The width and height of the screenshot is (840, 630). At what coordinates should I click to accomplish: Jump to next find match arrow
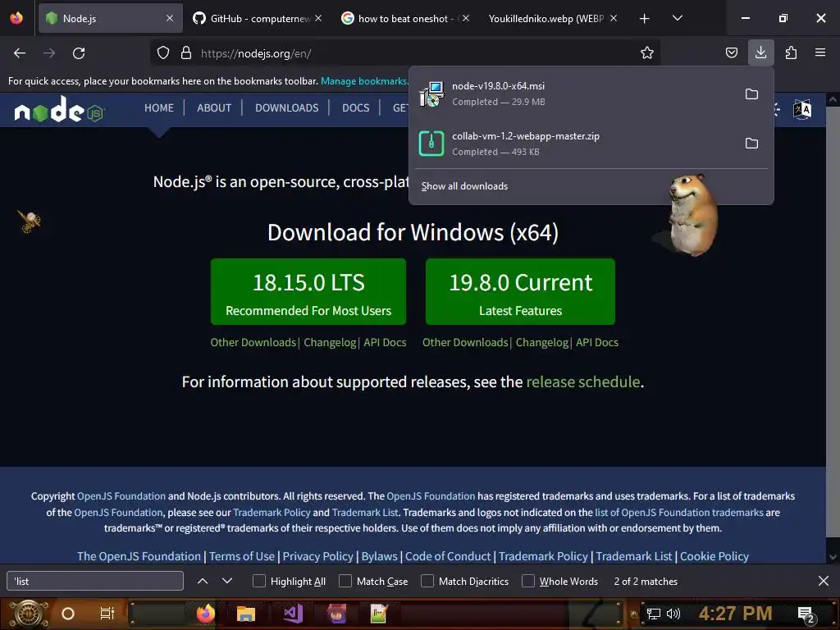click(x=227, y=581)
